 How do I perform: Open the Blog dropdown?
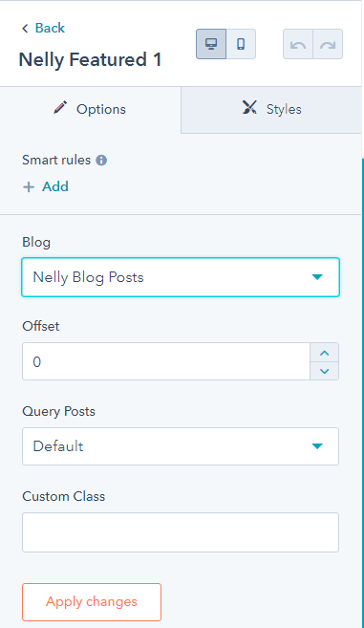coord(181,277)
